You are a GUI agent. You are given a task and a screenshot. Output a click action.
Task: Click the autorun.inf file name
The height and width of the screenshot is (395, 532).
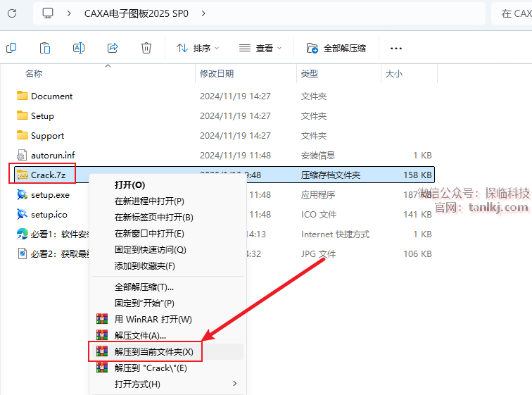(53, 155)
